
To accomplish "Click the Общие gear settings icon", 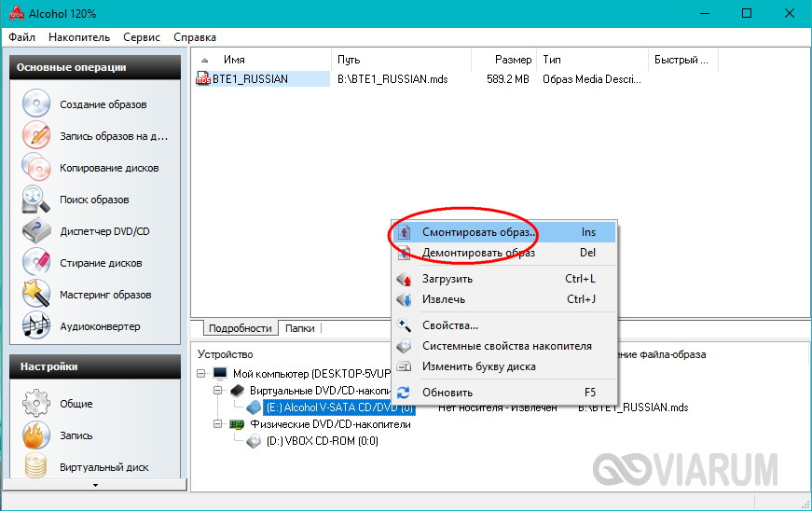I will [x=36, y=403].
